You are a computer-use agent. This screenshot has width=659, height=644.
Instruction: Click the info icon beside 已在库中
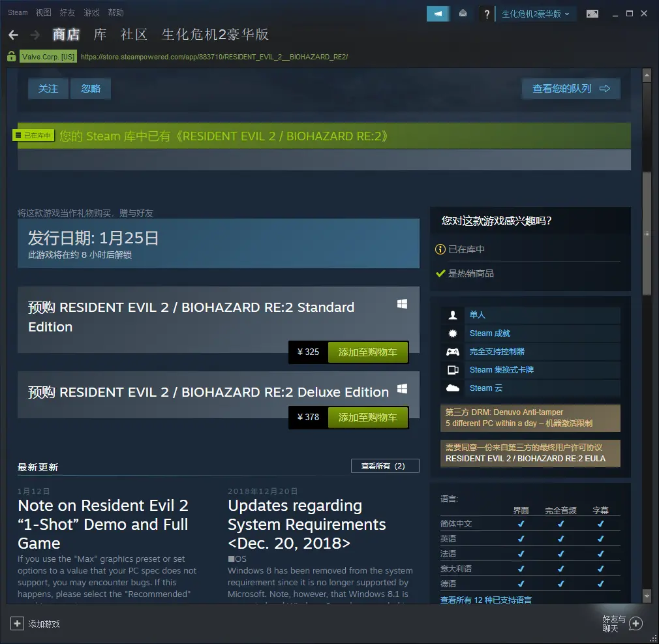pyautogui.click(x=440, y=249)
